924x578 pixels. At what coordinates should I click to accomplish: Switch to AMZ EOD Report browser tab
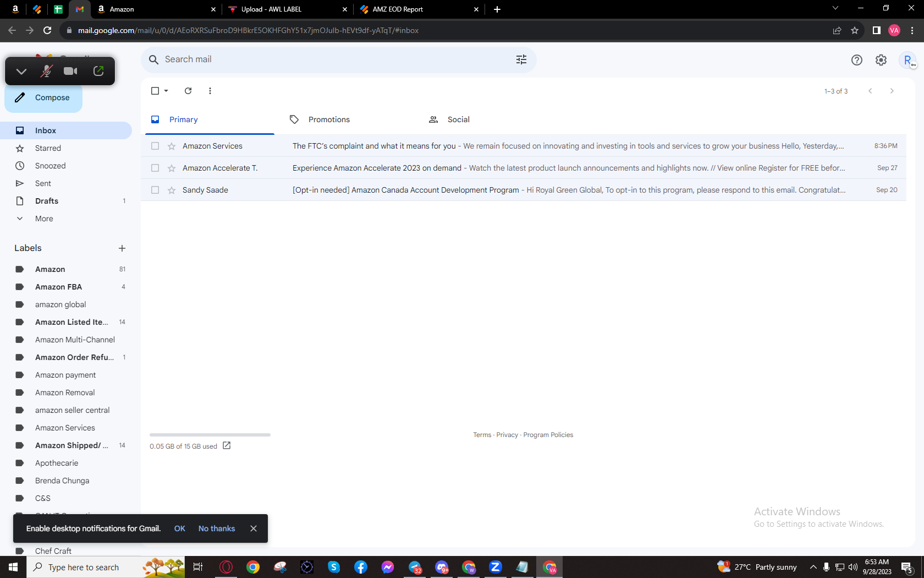pyautogui.click(x=419, y=9)
